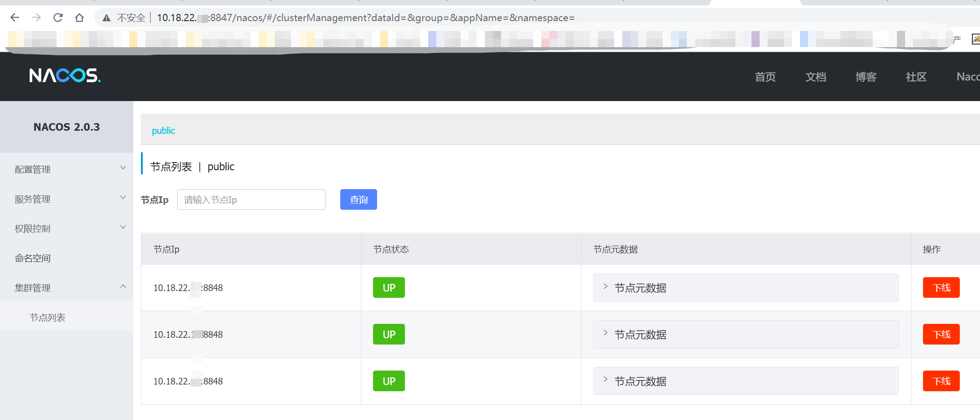The height and width of the screenshot is (420, 980).
Task: Open the 首页 header link
Action: click(765, 77)
